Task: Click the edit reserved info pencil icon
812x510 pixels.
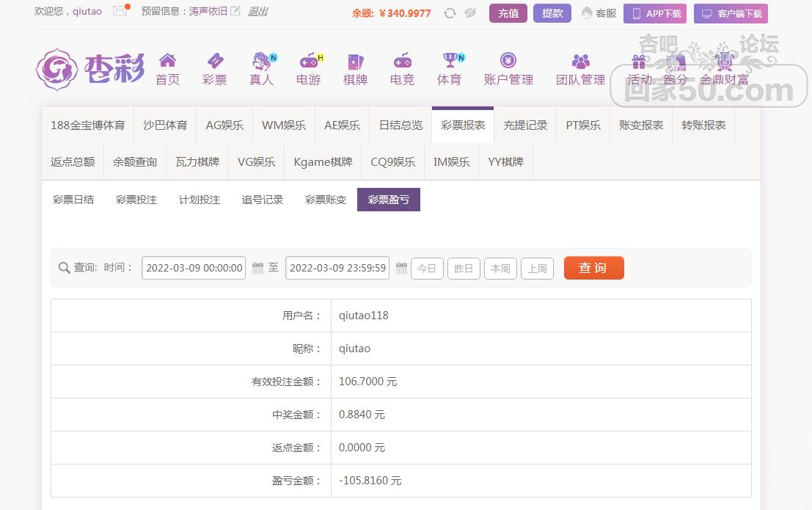Action: [235, 12]
